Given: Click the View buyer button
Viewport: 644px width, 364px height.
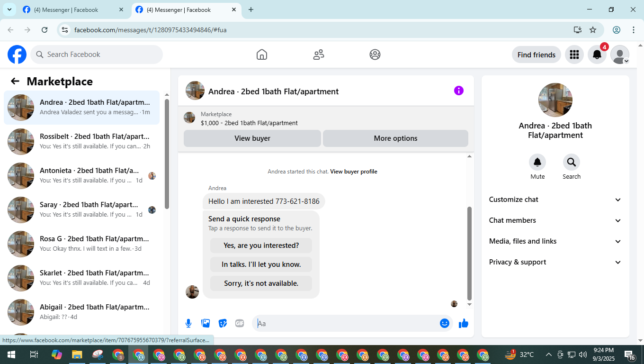Looking at the screenshot, I should (x=252, y=138).
